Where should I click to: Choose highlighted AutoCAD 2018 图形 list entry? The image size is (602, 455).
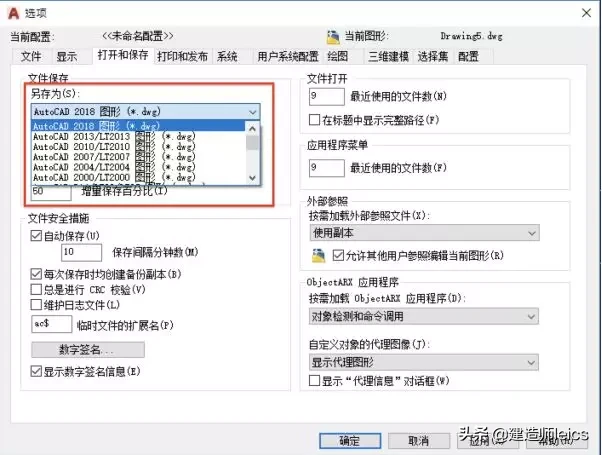(138, 126)
